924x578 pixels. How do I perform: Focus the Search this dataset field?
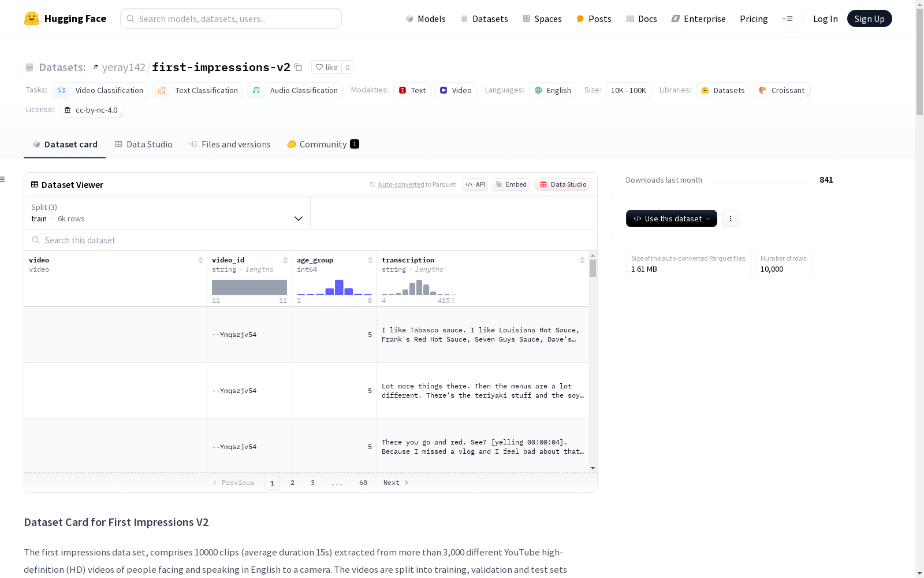(x=311, y=240)
